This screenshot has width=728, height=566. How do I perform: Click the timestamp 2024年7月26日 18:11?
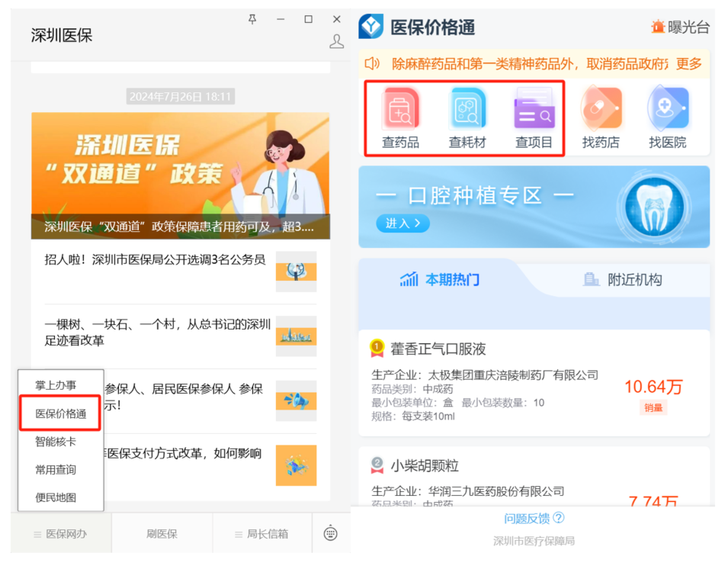coord(180,97)
